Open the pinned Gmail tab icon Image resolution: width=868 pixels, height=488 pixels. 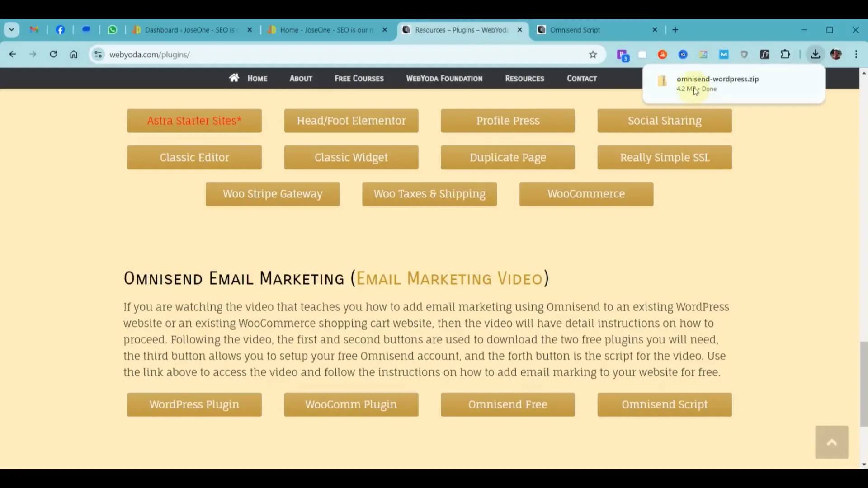[x=34, y=30]
